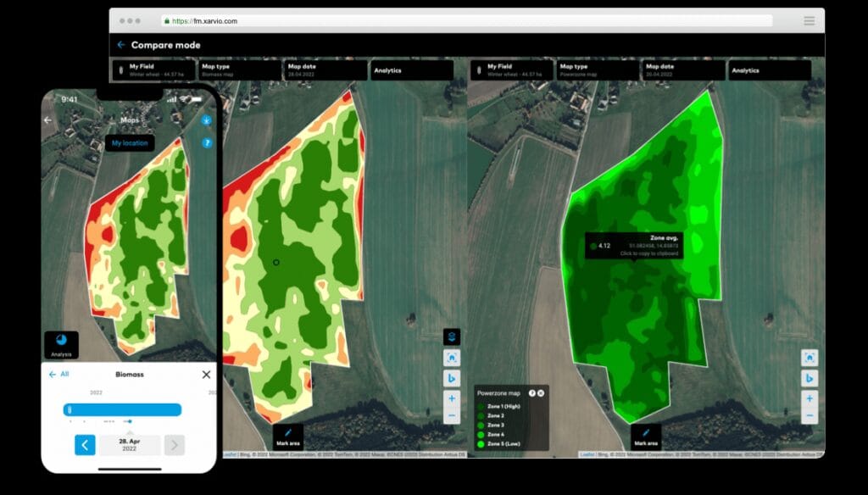Click the Bing logo icon on the right map
Image resolution: width=868 pixels, height=495 pixels.
(x=810, y=377)
